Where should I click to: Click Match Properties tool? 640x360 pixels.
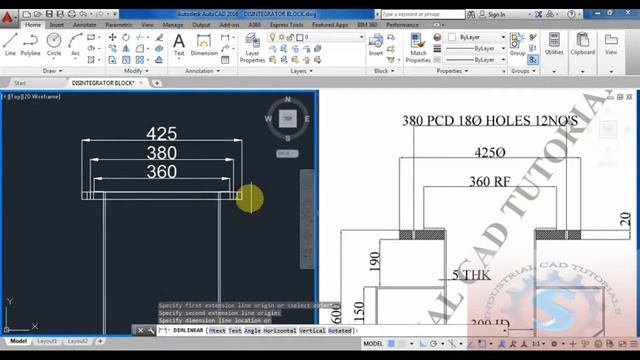click(x=418, y=48)
